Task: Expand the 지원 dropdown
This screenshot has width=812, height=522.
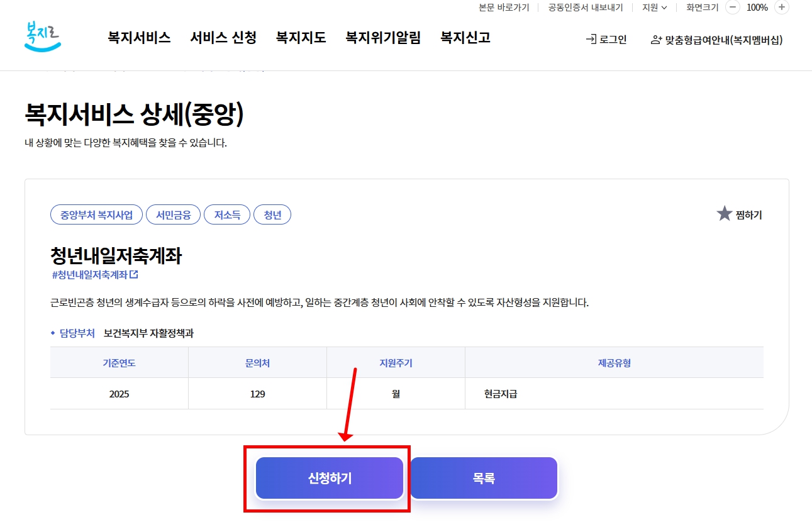Action: pyautogui.click(x=655, y=8)
